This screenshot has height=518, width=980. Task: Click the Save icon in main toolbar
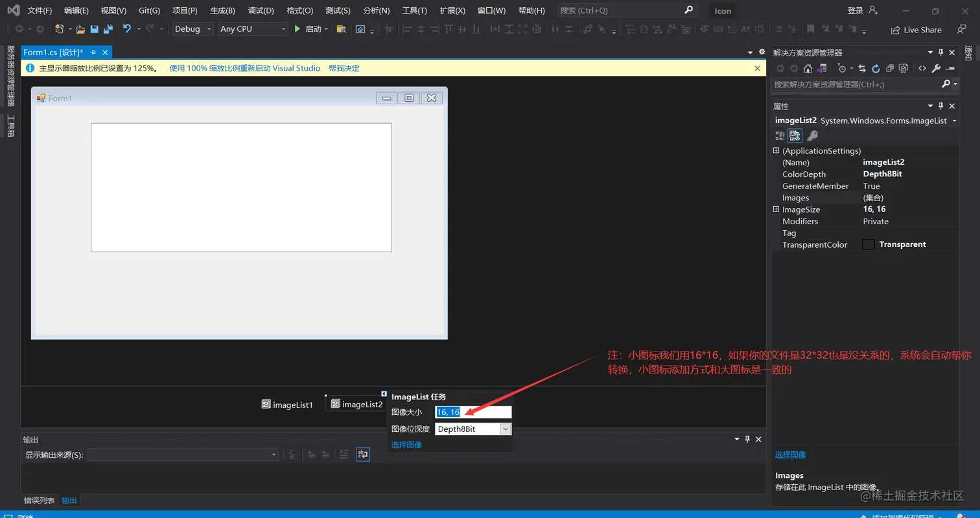click(x=95, y=29)
